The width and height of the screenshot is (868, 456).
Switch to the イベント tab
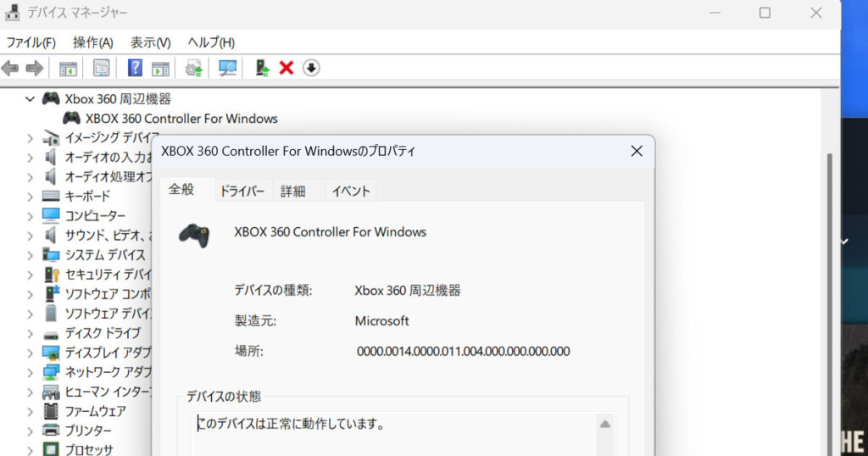click(351, 192)
